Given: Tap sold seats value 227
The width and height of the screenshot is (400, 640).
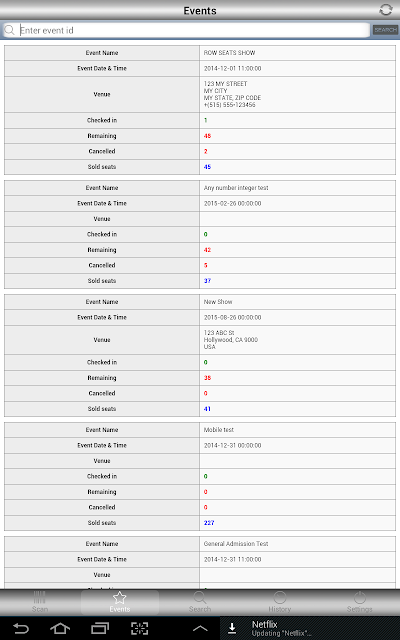Looking at the screenshot, I should pyautogui.click(x=209, y=523).
